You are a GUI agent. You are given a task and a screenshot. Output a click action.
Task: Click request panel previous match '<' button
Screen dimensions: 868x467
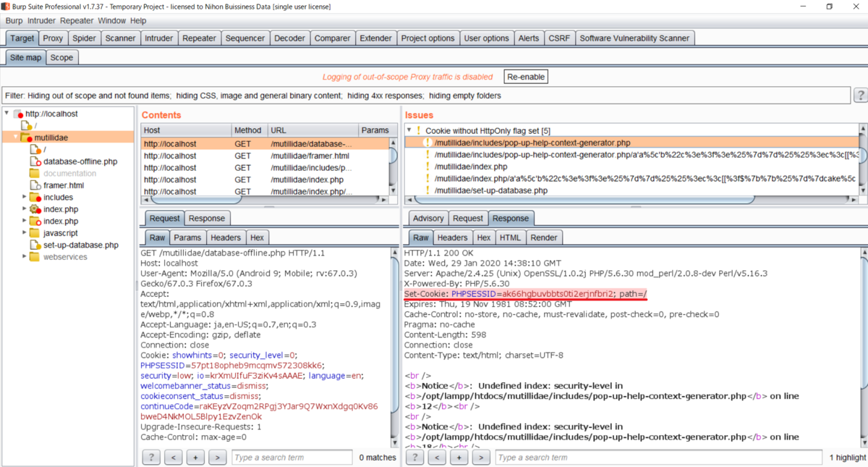point(174,457)
